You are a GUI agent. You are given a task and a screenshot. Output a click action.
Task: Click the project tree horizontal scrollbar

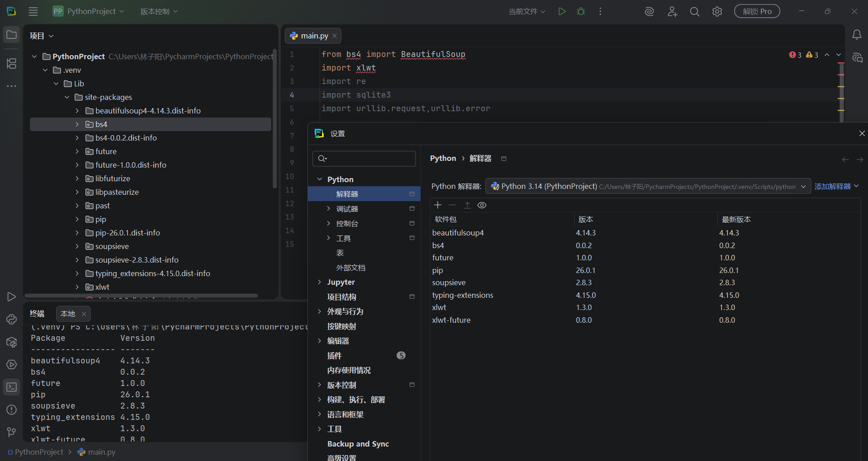(141, 296)
